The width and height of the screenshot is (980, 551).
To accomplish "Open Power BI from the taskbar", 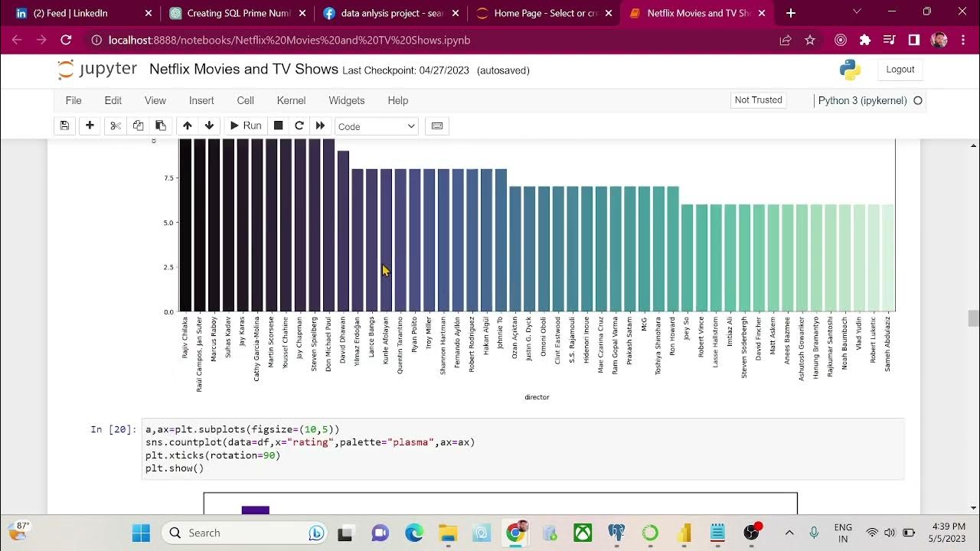I will point(684,533).
